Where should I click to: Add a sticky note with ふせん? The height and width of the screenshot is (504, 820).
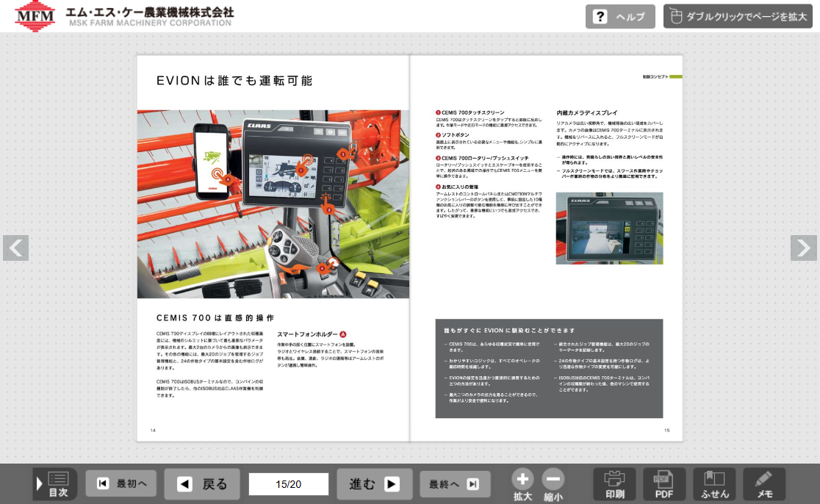click(x=714, y=484)
